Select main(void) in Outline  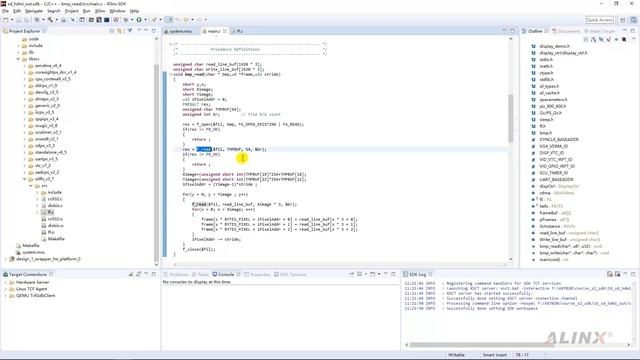tap(554, 260)
